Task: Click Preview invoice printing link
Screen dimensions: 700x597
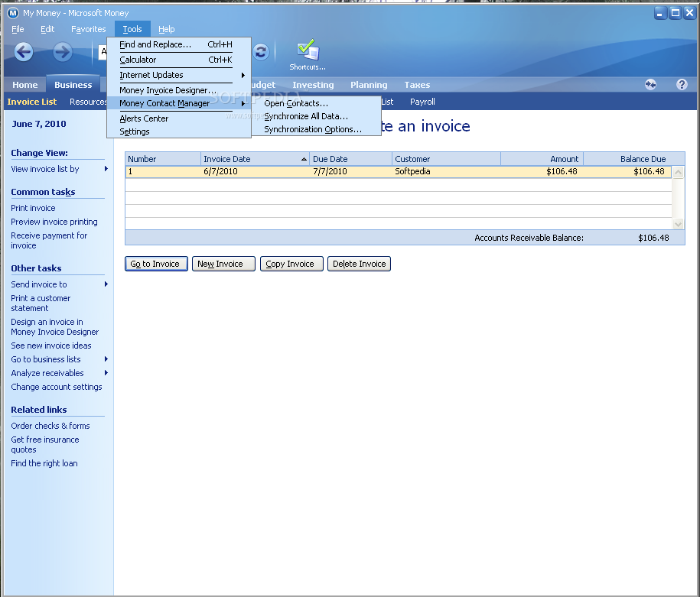Action: (54, 222)
